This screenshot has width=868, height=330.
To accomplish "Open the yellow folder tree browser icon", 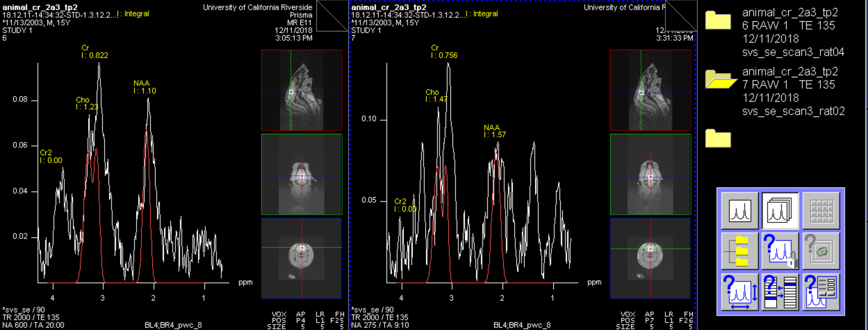I will (x=740, y=251).
